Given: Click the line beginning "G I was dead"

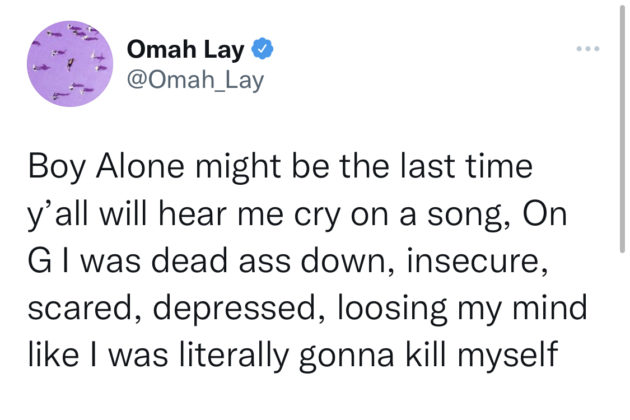Looking at the screenshot, I should (288, 261).
